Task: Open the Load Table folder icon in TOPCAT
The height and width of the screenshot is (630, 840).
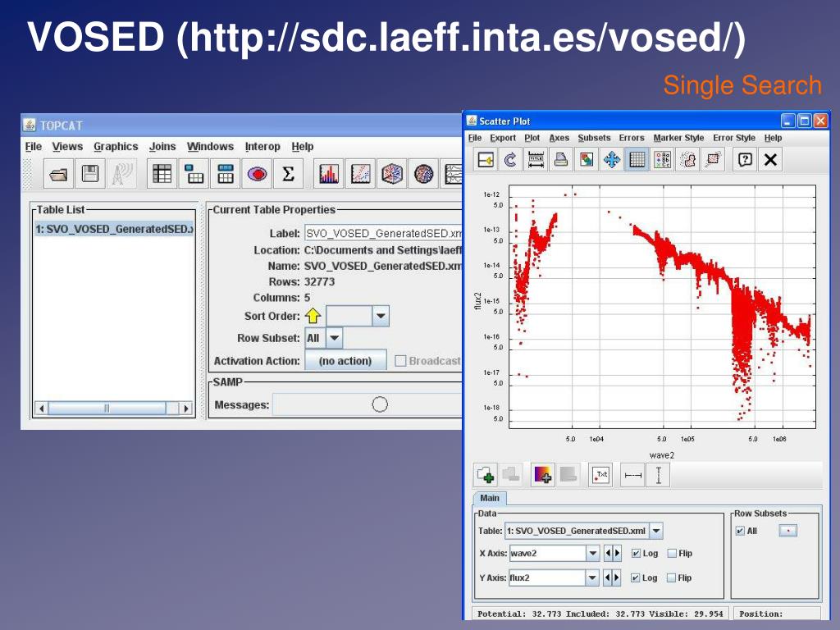Action: point(58,174)
